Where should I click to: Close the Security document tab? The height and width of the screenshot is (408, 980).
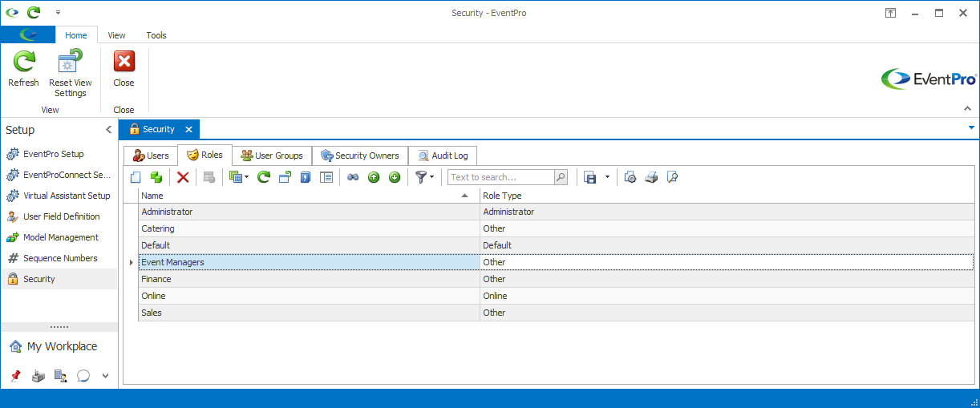188,129
